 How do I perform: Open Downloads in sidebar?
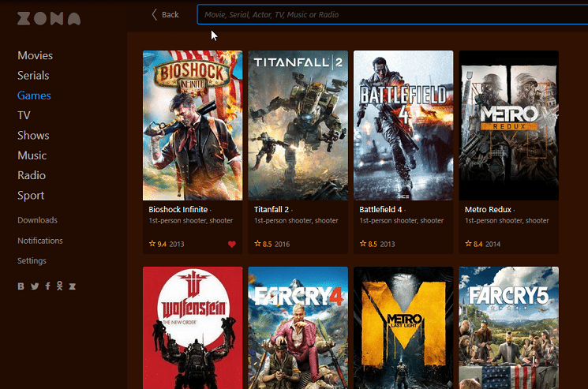[x=38, y=220]
